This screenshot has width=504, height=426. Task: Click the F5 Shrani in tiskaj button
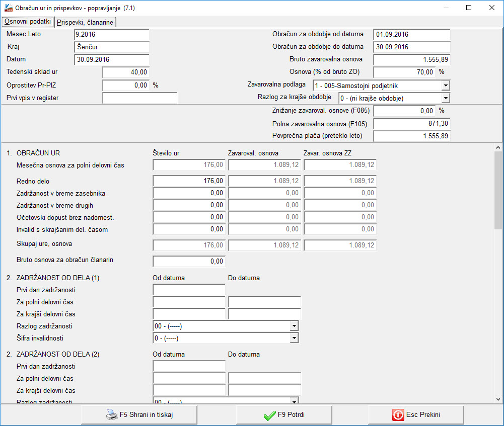point(139,415)
